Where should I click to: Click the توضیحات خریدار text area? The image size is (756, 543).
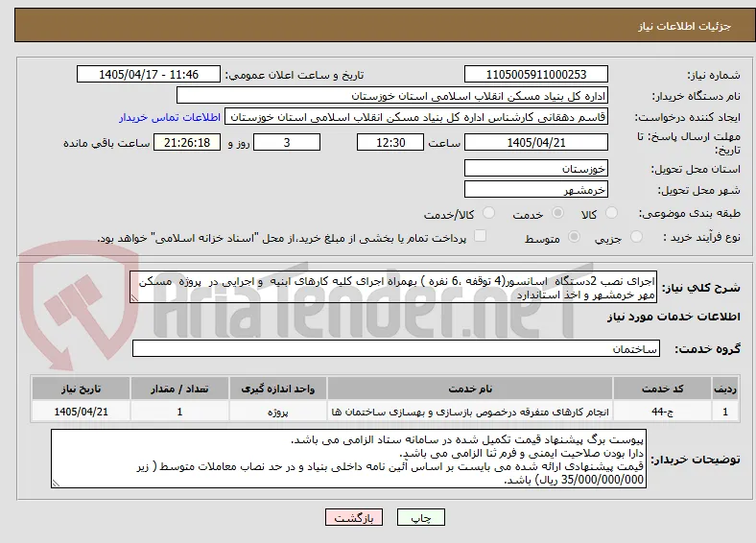(x=348, y=460)
